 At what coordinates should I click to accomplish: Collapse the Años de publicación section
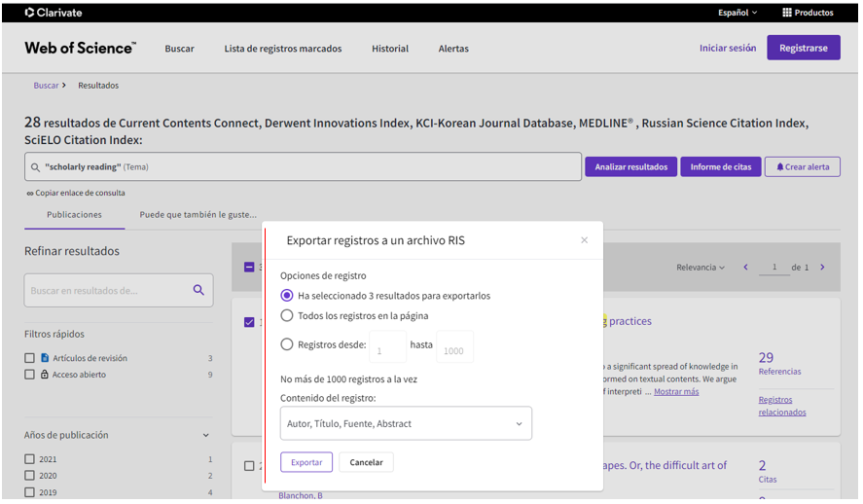(x=206, y=435)
